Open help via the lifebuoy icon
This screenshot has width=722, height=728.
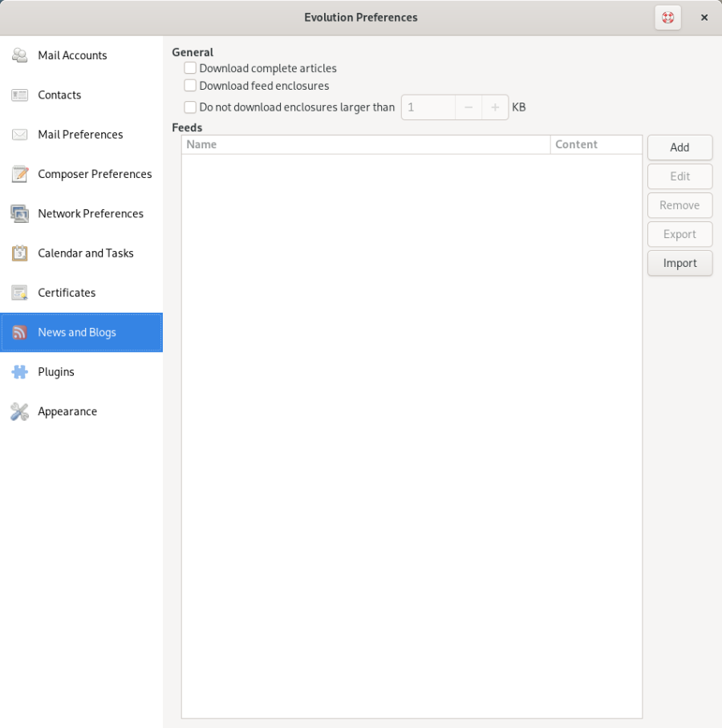(x=667, y=18)
